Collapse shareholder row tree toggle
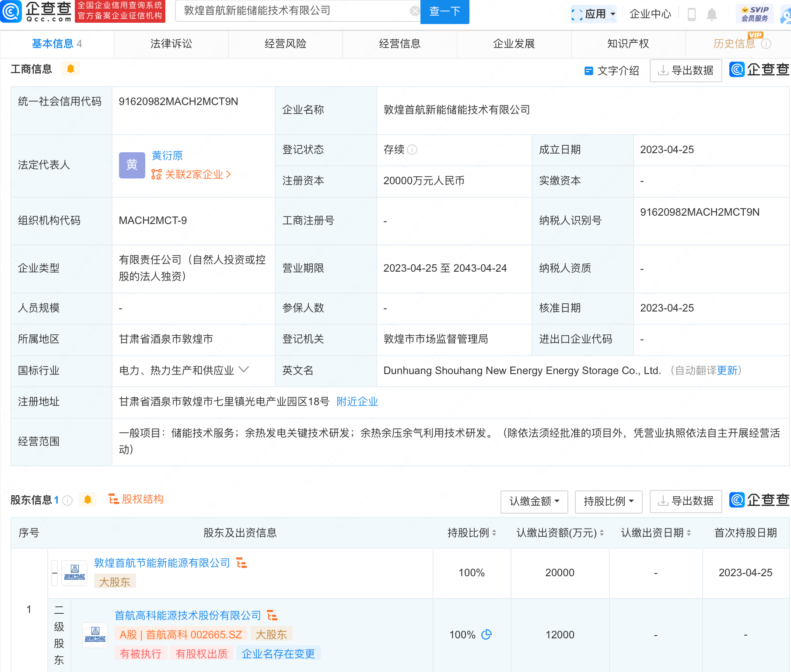The image size is (791, 672). pyautogui.click(x=55, y=573)
